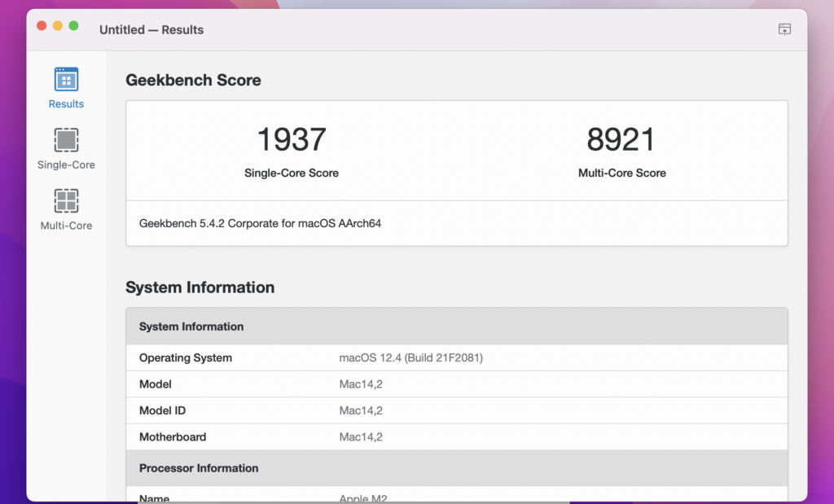
Task: Select the Mac14,2 value in Model ID row
Action: coord(361,410)
